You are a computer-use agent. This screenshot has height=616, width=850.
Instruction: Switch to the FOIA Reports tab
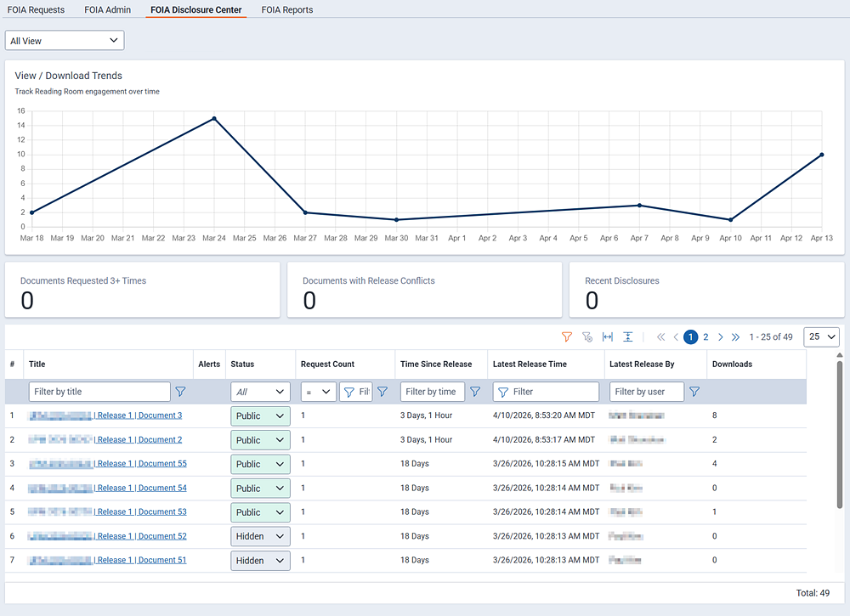286,9
